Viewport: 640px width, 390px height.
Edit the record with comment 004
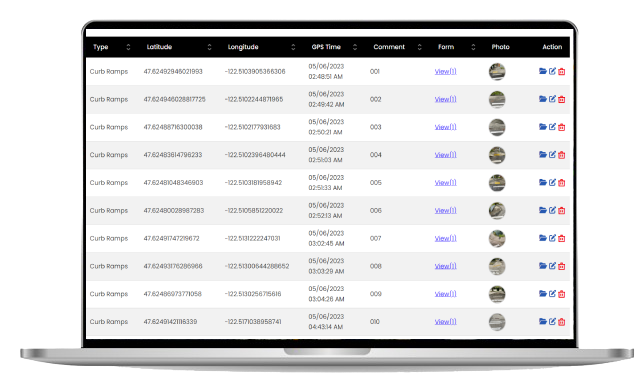coord(552,155)
